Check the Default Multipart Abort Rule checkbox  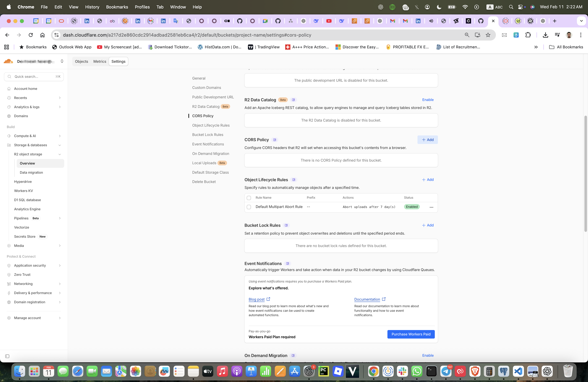pos(249,207)
